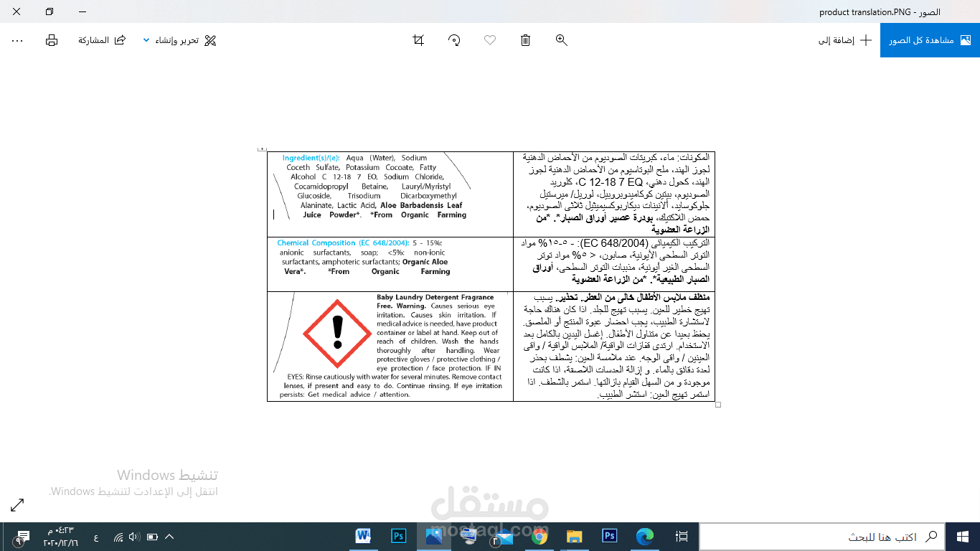Image resolution: width=980 pixels, height=551 pixels.
Task: Click the taskbar language indicator ع
Action: [x=96, y=537]
